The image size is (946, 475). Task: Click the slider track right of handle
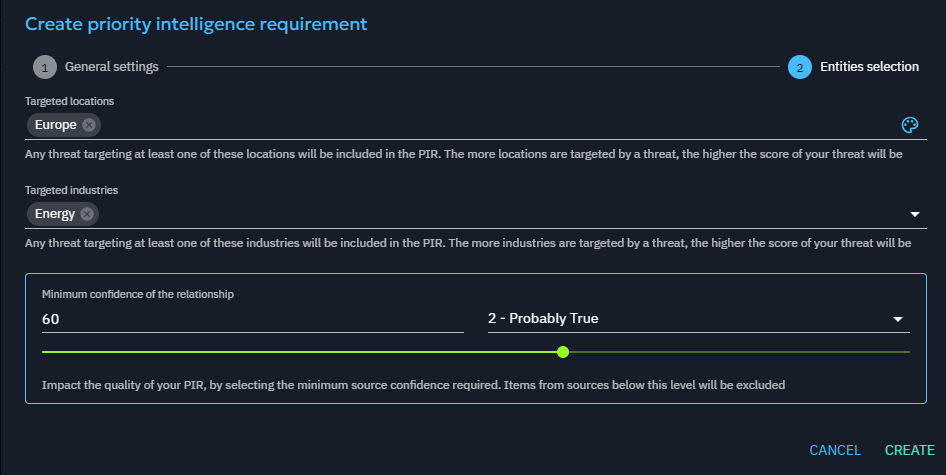[x=740, y=352]
